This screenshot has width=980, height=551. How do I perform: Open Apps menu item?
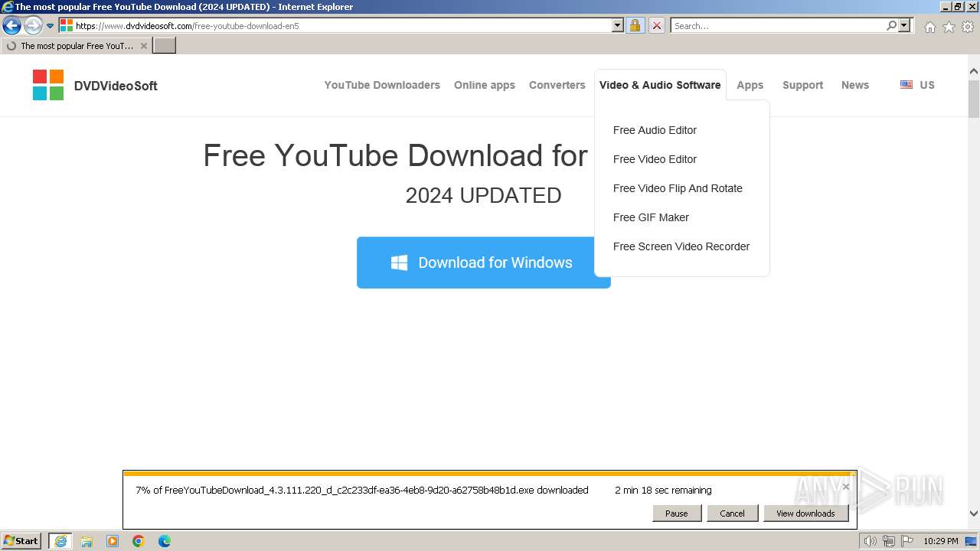(x=750, y=85)
